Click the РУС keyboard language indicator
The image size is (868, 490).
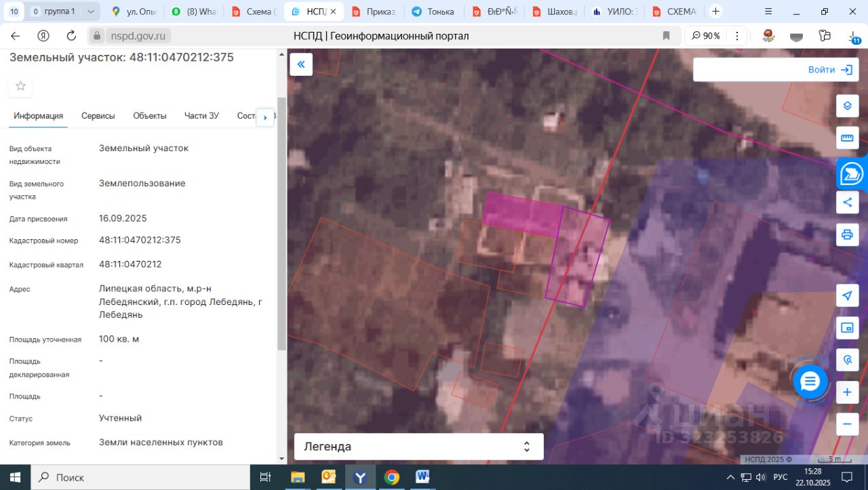[x=781, y=477]
